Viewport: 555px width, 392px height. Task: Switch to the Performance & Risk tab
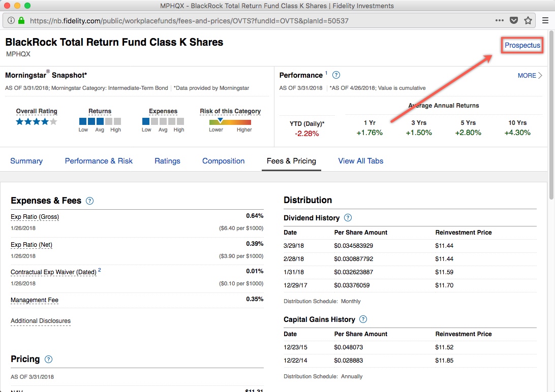click(x=99, y=161)
